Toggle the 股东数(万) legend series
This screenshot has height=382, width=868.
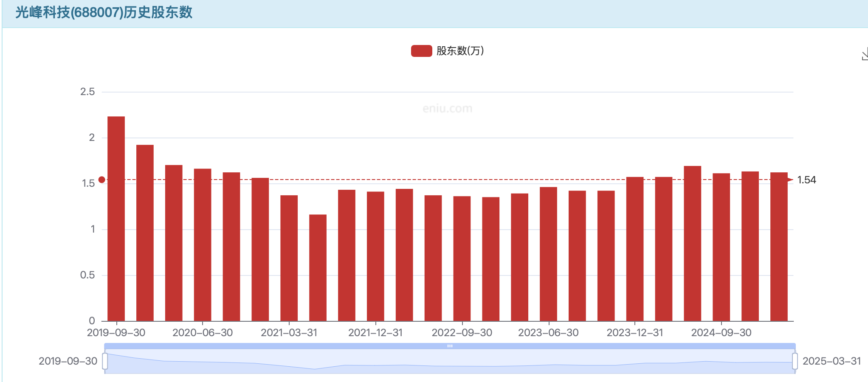(448, 51)
